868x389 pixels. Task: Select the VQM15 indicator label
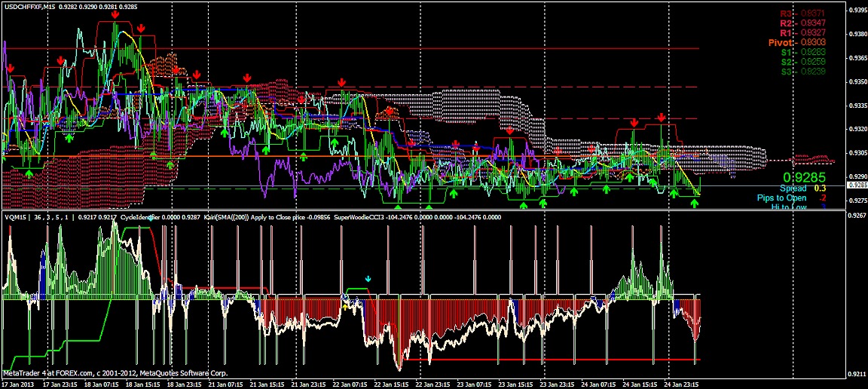click(x=16, y=217)
